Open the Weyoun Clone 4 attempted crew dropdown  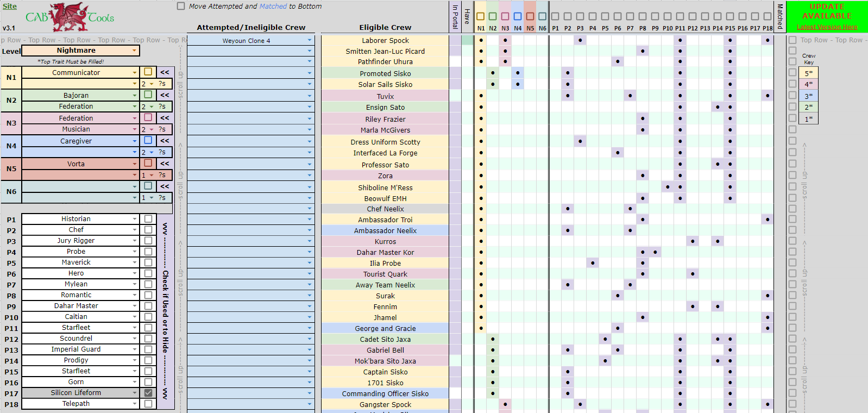(310, 40)
